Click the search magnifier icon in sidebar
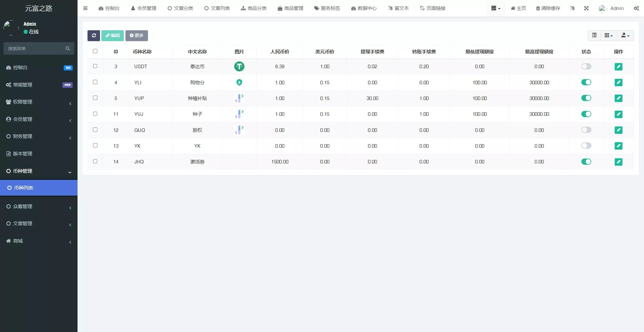 68,49
